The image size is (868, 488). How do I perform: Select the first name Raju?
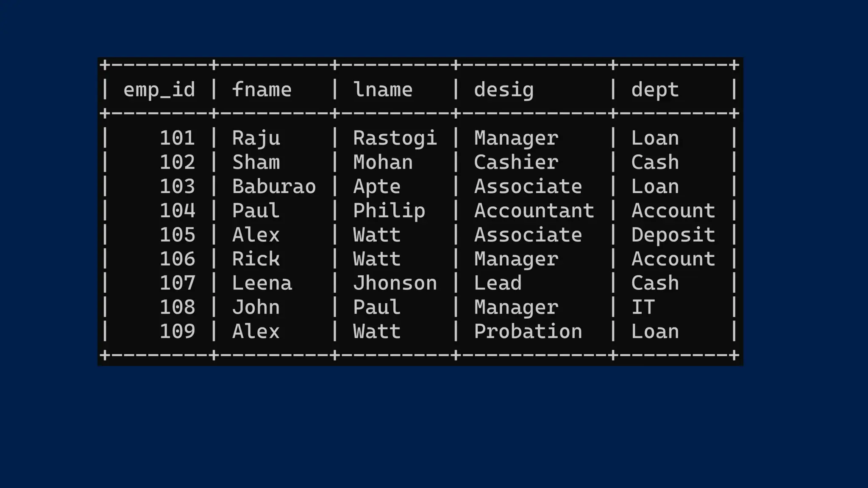click(256, 138)
